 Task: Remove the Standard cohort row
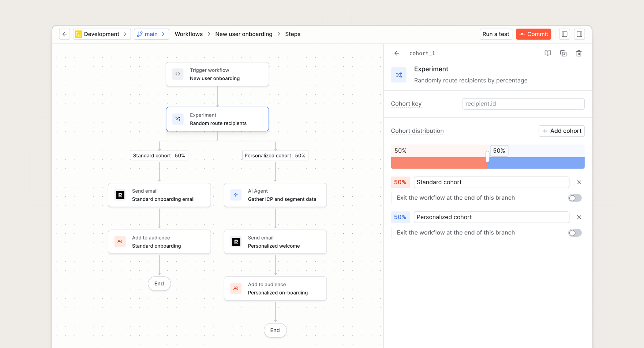point(579,182)
